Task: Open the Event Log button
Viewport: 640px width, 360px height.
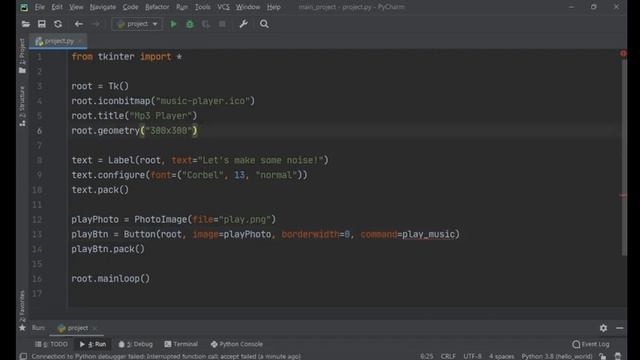Action: [x=591, y=344]
